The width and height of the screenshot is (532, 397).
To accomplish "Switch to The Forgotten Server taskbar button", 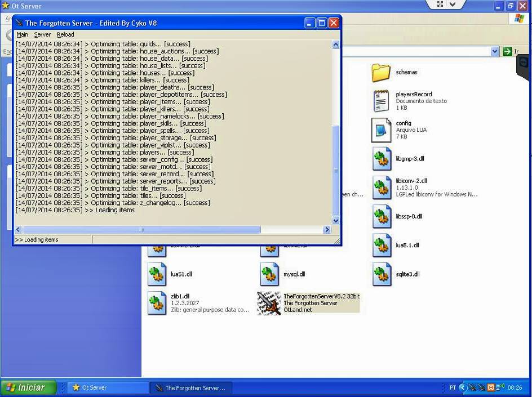I will 191,387.
